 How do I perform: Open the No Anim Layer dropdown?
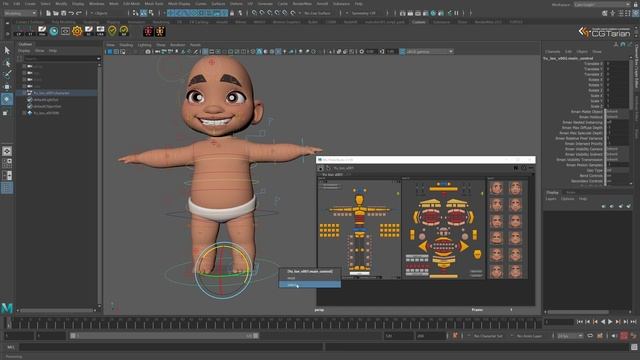(529, 336)
